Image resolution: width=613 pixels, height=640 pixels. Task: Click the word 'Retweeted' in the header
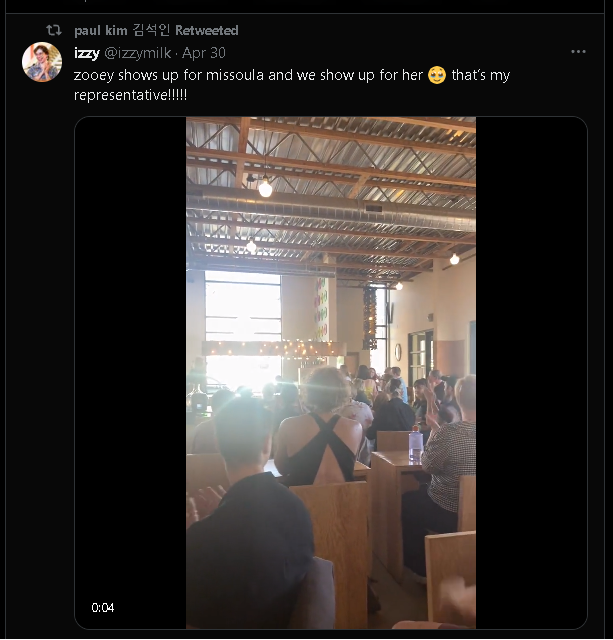[207, 31]
